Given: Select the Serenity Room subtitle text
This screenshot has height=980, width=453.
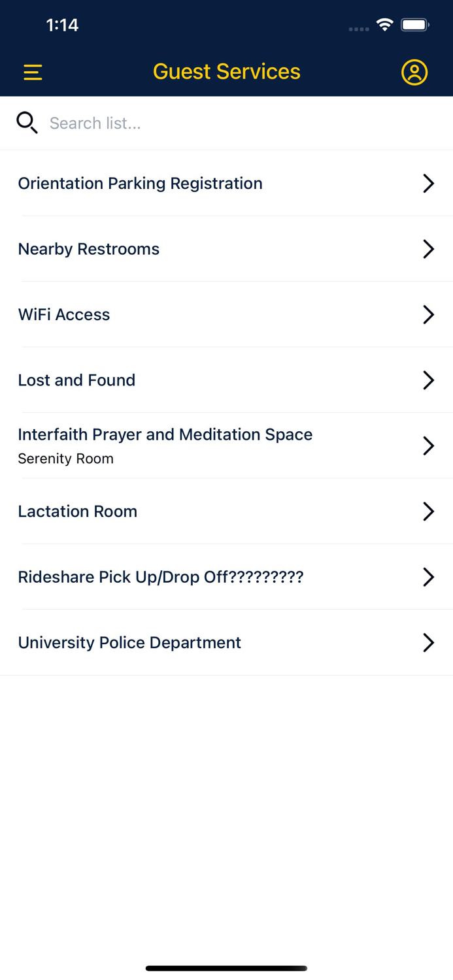Looking at the screenshot, I should coord(65,459).
